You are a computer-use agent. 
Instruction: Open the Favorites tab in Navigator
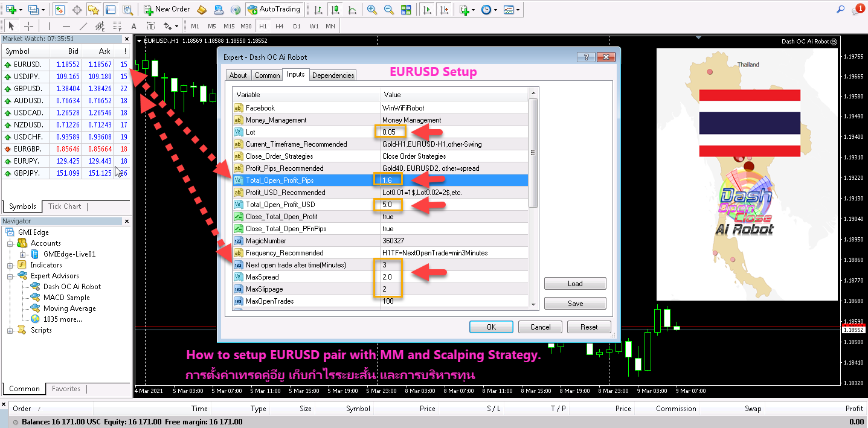[66, 389]
